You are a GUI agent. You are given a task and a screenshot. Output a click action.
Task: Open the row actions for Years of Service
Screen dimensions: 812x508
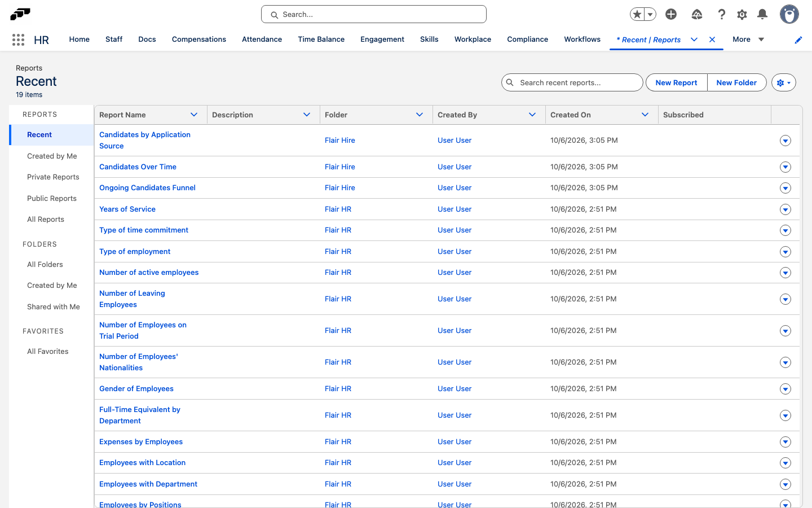[785, 209]
